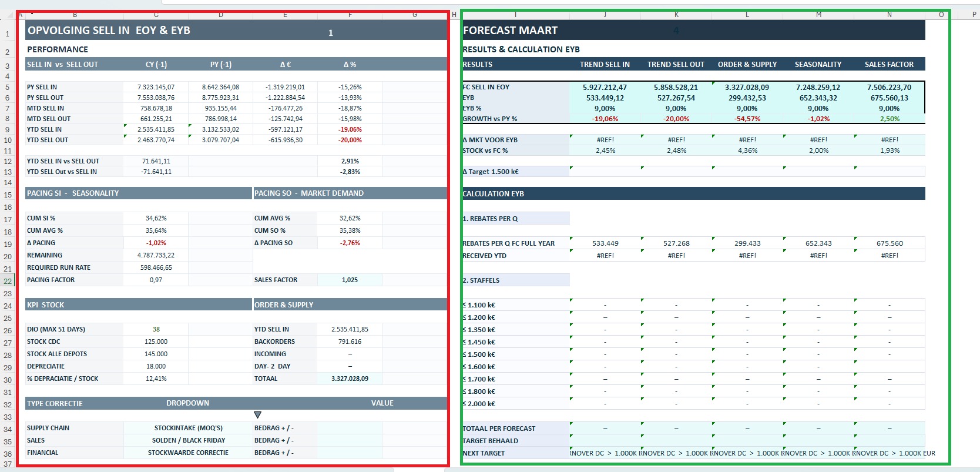Click the ORDER & SUPPLY header beside KPI STOCK

(x=350, y=304)
